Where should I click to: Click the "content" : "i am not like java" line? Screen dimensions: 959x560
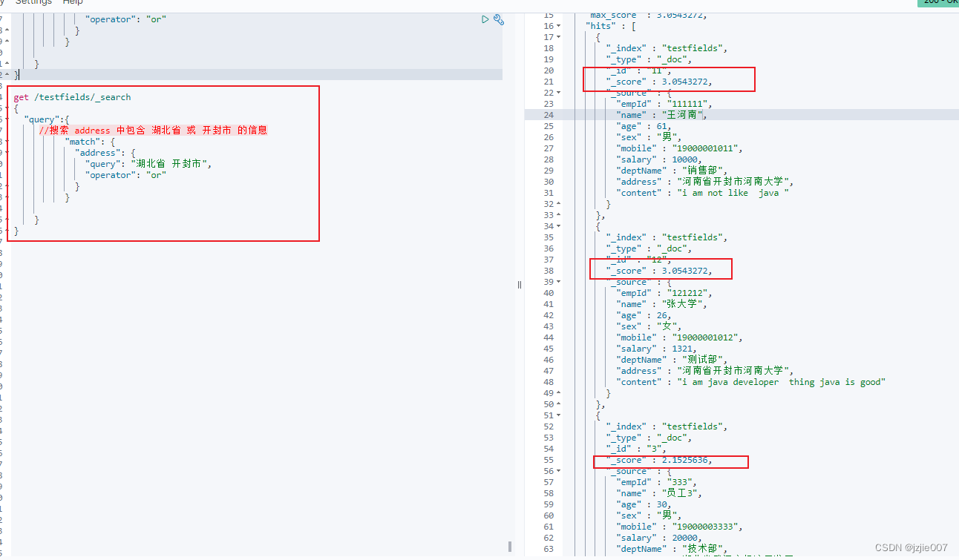click(703, 193)
